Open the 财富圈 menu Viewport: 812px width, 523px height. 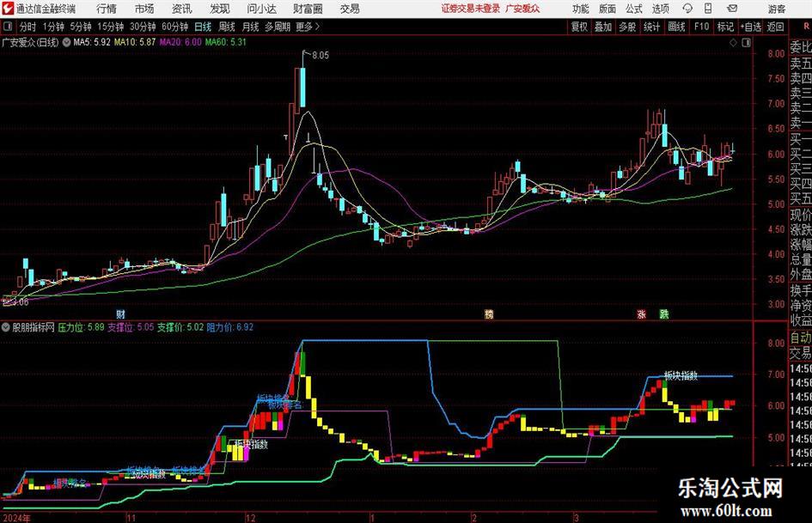point(308,9)
